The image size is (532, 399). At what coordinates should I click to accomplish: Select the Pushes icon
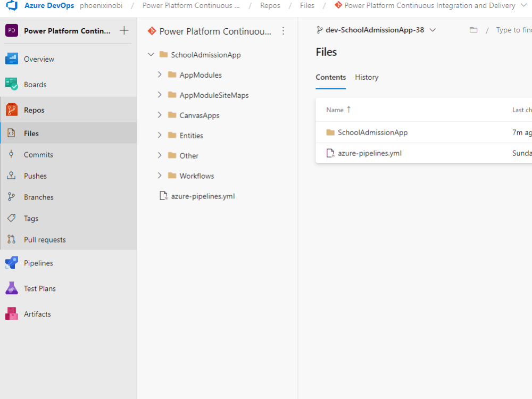coord(11,176)
